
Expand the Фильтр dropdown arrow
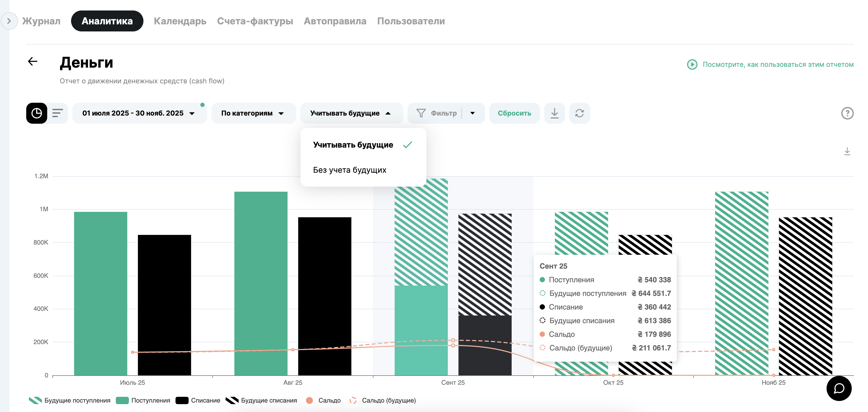(472, 113)
